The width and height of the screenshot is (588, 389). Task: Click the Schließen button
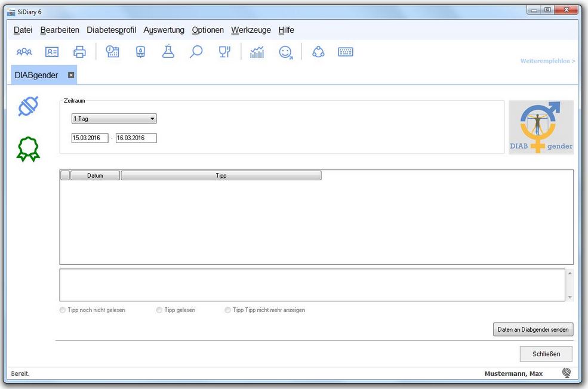click(546, 354)
